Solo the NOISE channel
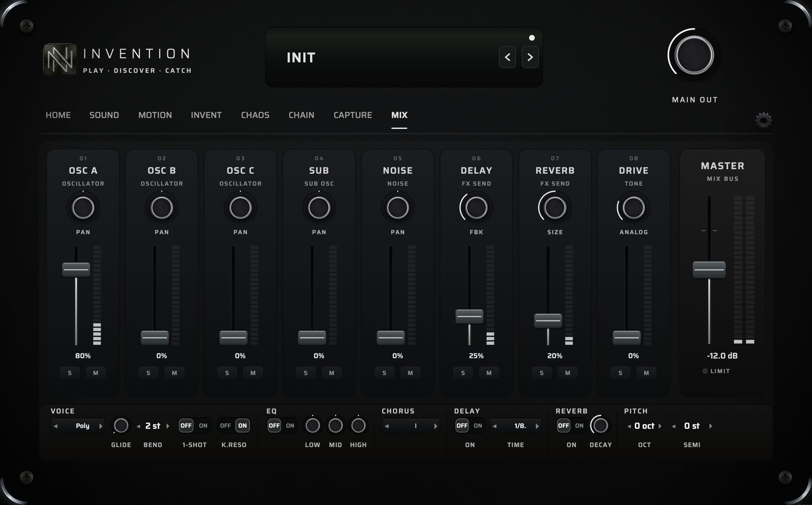Screen dimensions: 812x505 click(x=384, y=373)
